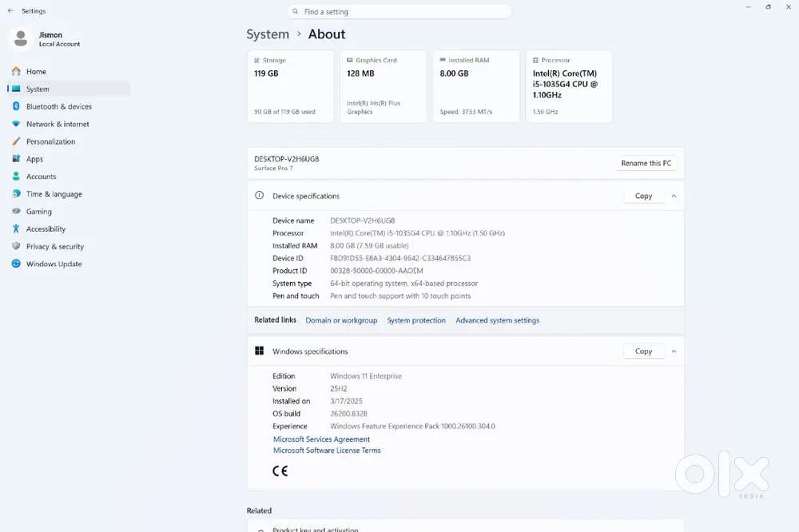Click the Accounts person icon
Screen dimensions: 799x532
(16, 177)
